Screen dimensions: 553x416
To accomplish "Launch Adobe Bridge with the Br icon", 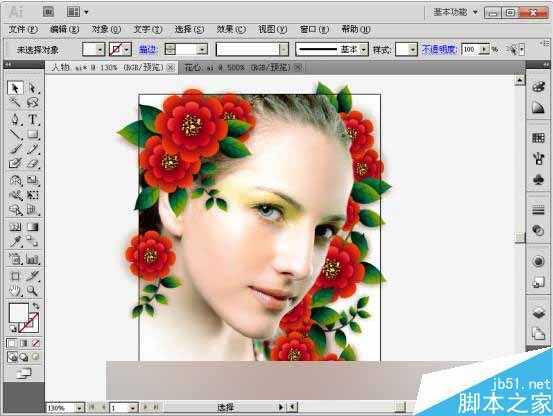I will coord(48,12).
